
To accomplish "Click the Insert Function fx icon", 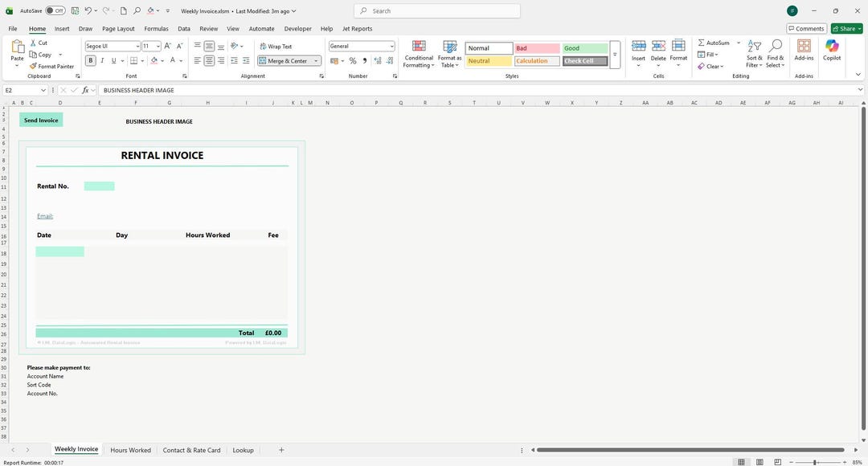I will [85, 90].
